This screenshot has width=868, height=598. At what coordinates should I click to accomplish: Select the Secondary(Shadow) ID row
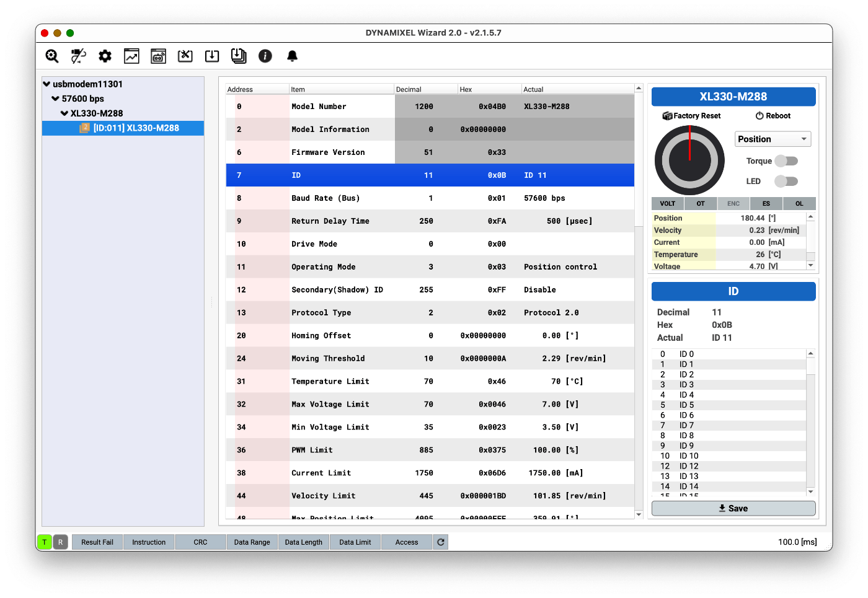click(x=430, y=290)
